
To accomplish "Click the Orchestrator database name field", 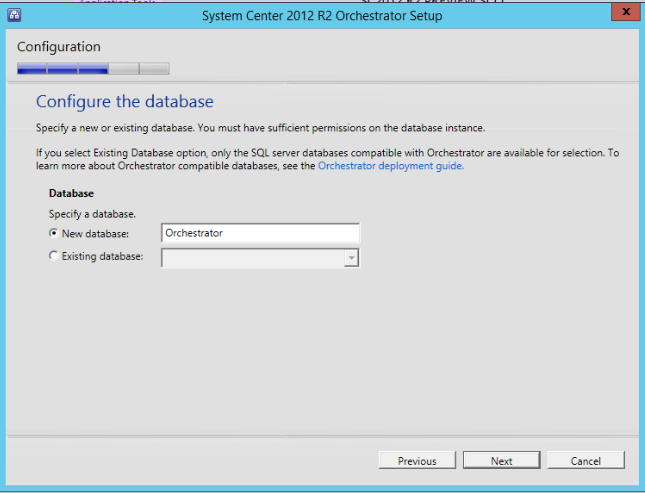I will coord(260,233).
